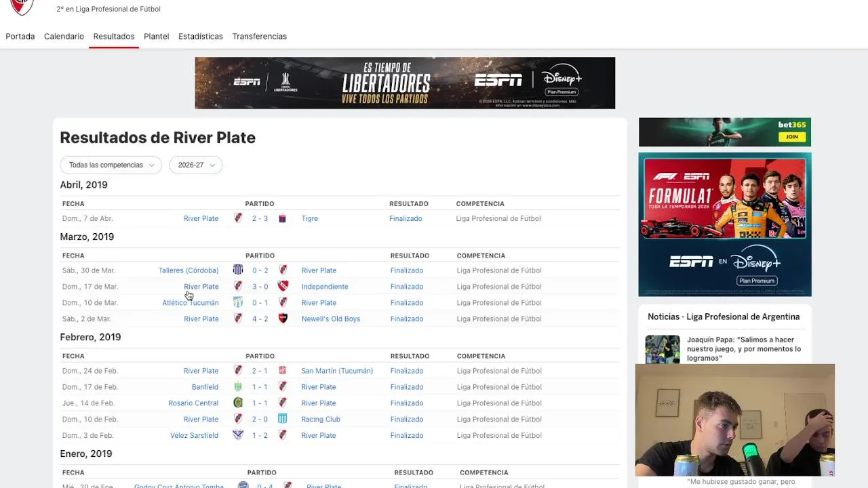Click the Dom., 7 de Abr. date text
This screenshot has height=488, width=868.
coord(87,218)
